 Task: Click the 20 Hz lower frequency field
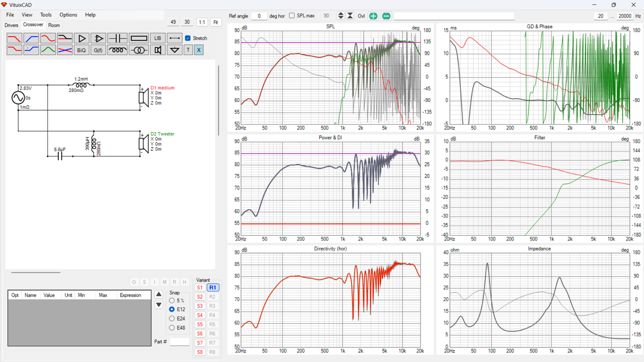[600, 16]
